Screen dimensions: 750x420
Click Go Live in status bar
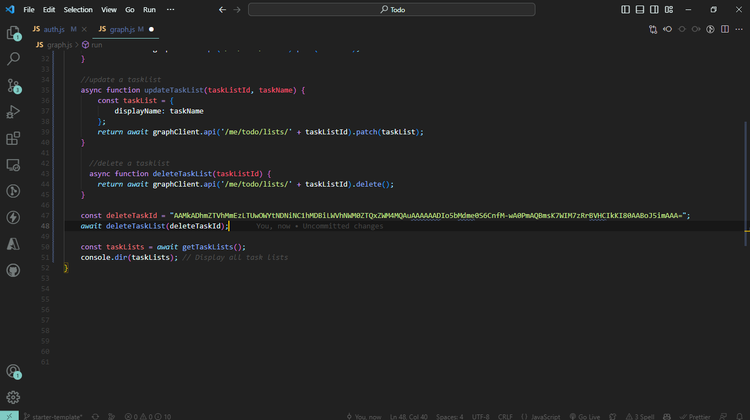583,415
